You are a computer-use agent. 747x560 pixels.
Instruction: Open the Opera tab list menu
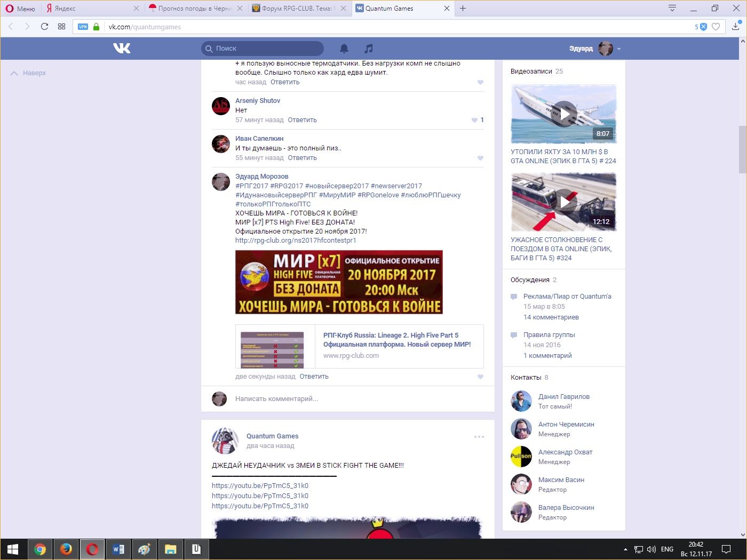click(x=672, y=8)
